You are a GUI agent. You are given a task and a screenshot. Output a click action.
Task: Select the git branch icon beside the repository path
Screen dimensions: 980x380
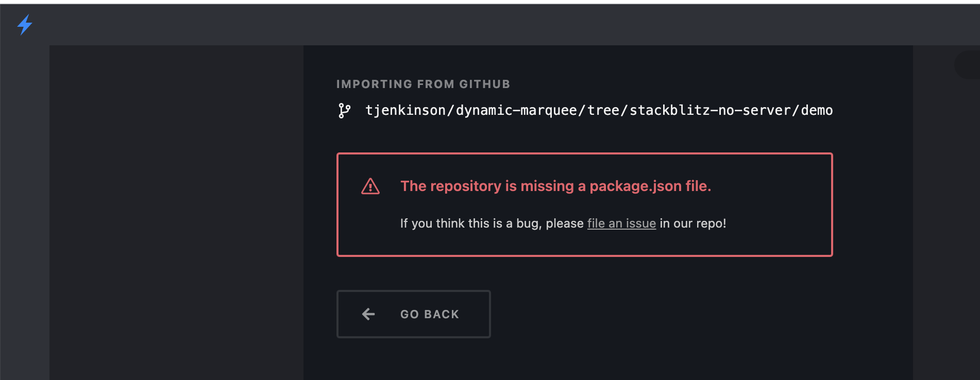point(344,110)
